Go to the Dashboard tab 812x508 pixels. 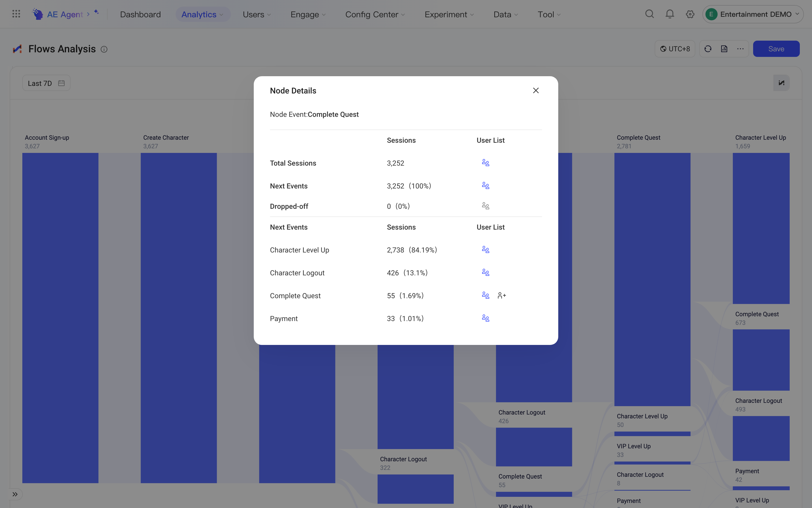(x=140, y=14)
